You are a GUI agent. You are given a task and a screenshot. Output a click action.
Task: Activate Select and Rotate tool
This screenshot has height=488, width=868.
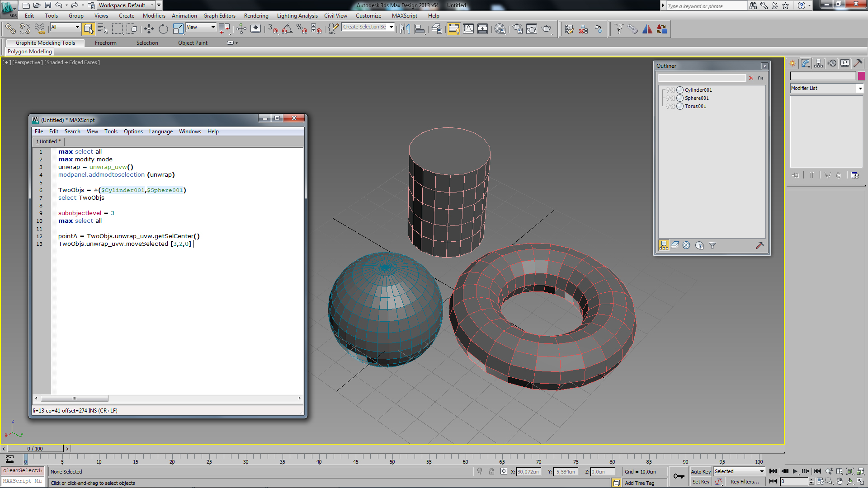pos(163,29)
